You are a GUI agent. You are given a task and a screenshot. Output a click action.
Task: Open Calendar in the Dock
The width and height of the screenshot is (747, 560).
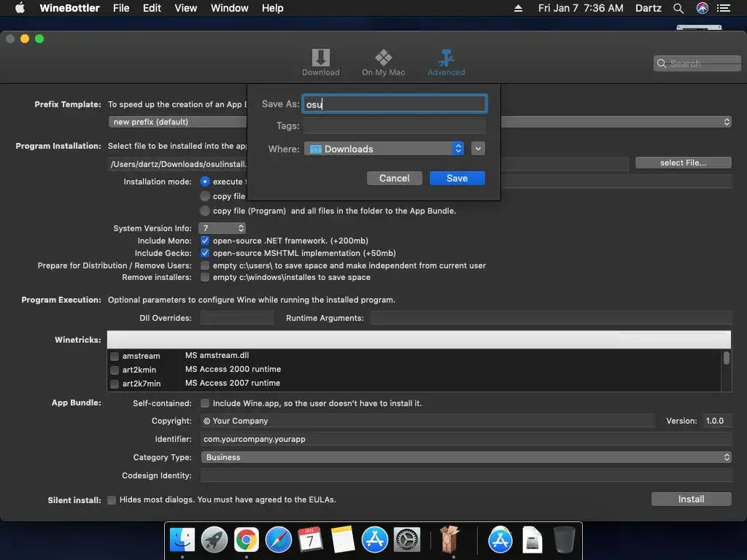pyautogui.click(x=310, y=540)
